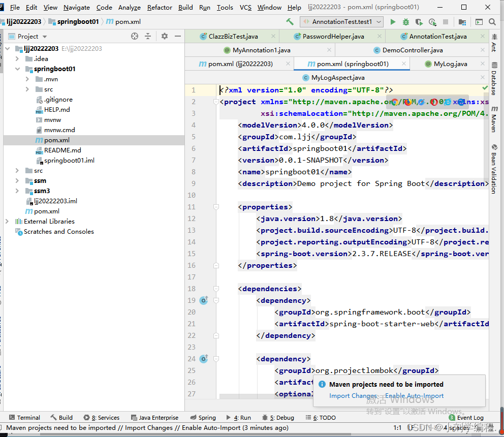Select Scratches and Consoles node
Image resolution: width=504 pixels, height=437 pixels.
pos(58,232)
